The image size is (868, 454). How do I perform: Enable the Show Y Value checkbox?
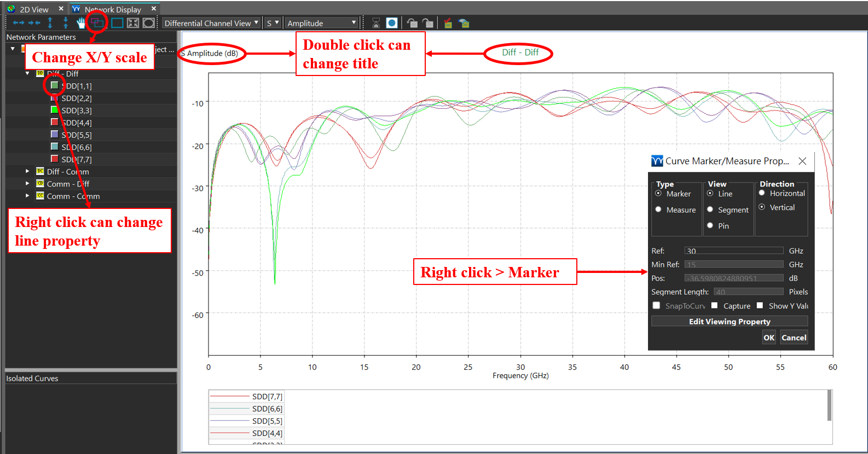point(760,305)
